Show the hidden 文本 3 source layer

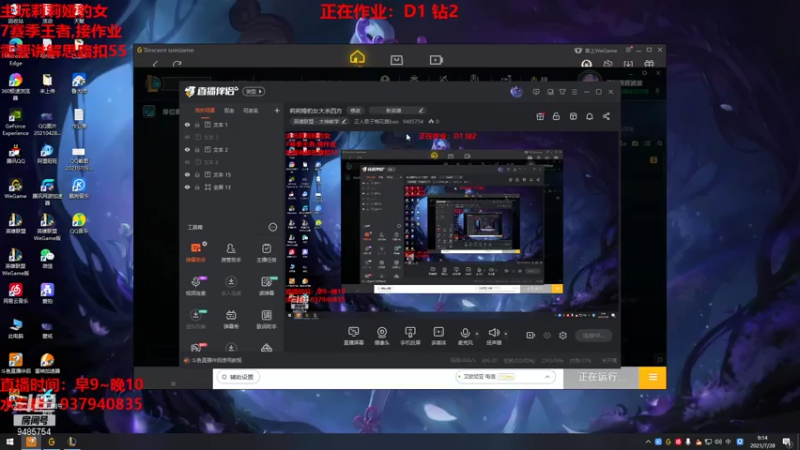[x=187, y=137]
